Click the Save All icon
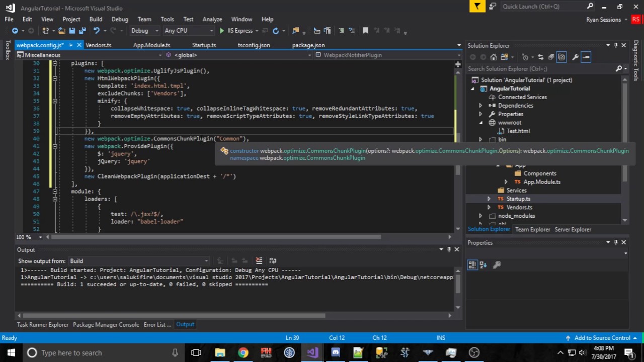 coord(82,31)
